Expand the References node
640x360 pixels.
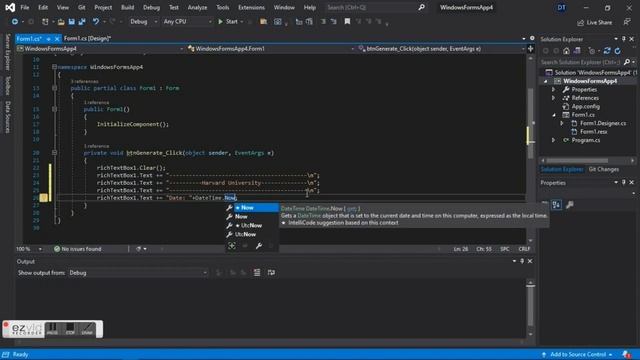point(554,98)
